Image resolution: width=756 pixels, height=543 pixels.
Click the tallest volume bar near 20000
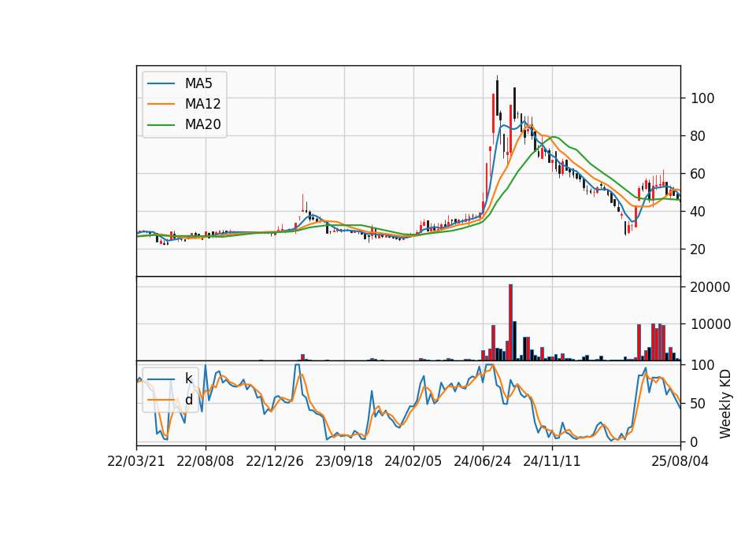[x=510, y=323]
